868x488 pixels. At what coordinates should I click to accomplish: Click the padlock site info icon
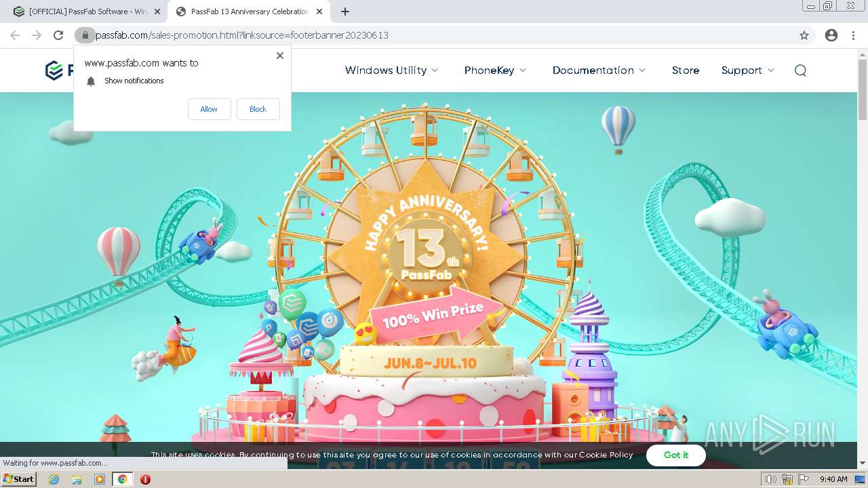pyautogui.click(x=85, y=35)
